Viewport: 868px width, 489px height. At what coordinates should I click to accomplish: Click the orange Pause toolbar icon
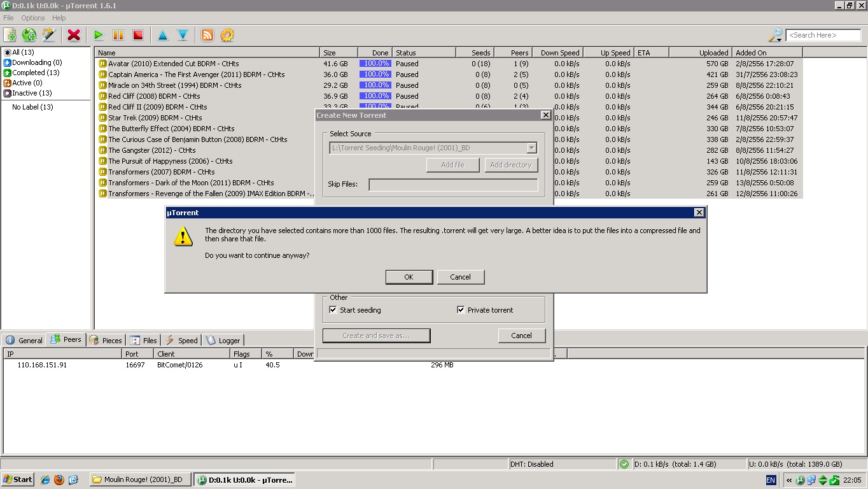[x=118, y=35]
